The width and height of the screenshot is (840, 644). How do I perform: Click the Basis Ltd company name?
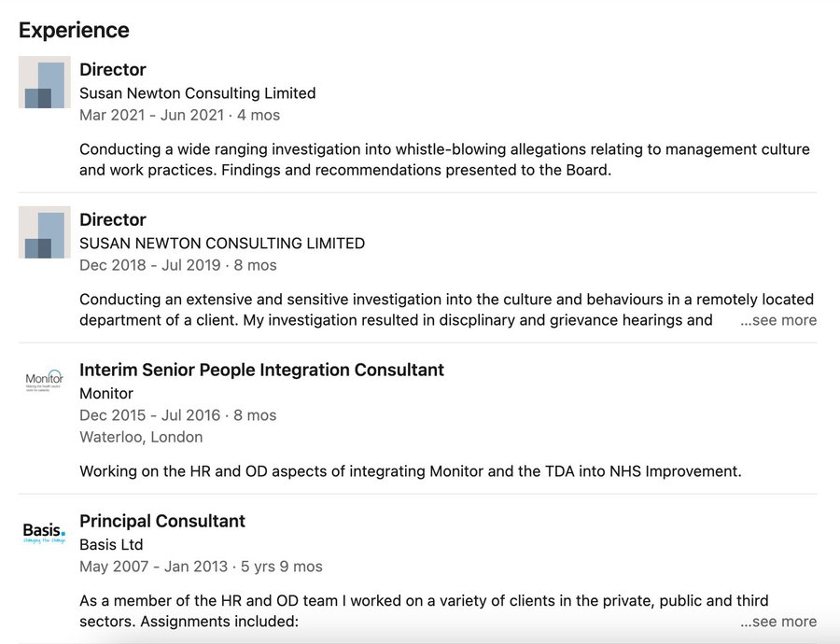pyautogui.click(x=111, y=545)
